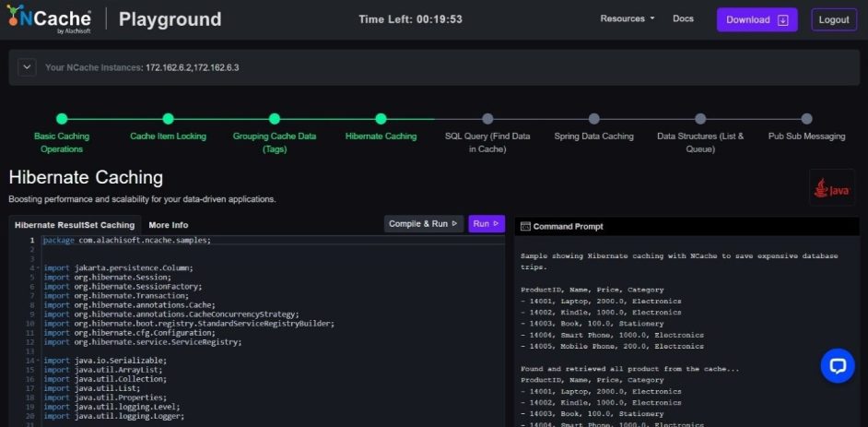Click 'Found and retrieved all product' output line

[x=630, y=369]
